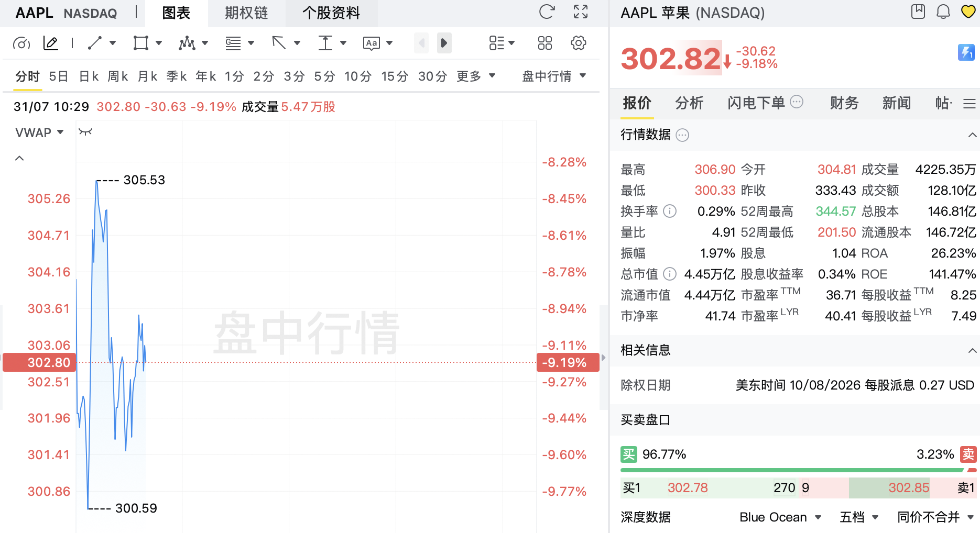Open the 财务 tab
The image size is (980, 533).
click(x=844, y=103)
